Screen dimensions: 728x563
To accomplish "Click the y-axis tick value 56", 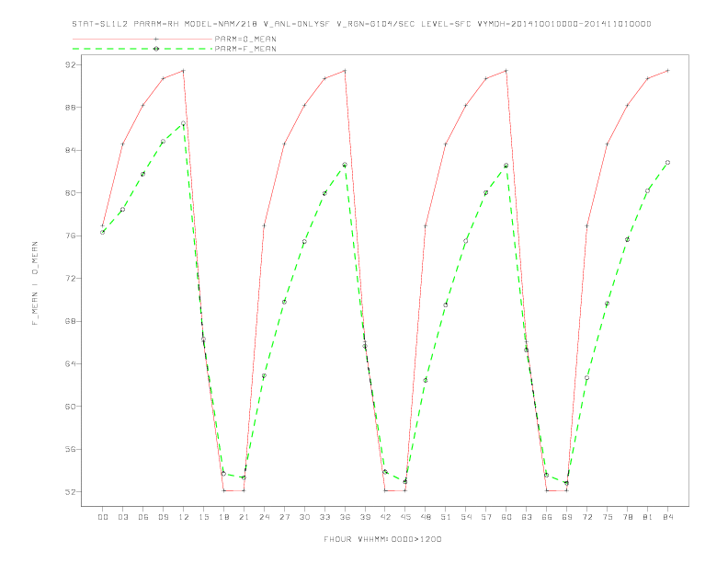I will coord(70,449).
